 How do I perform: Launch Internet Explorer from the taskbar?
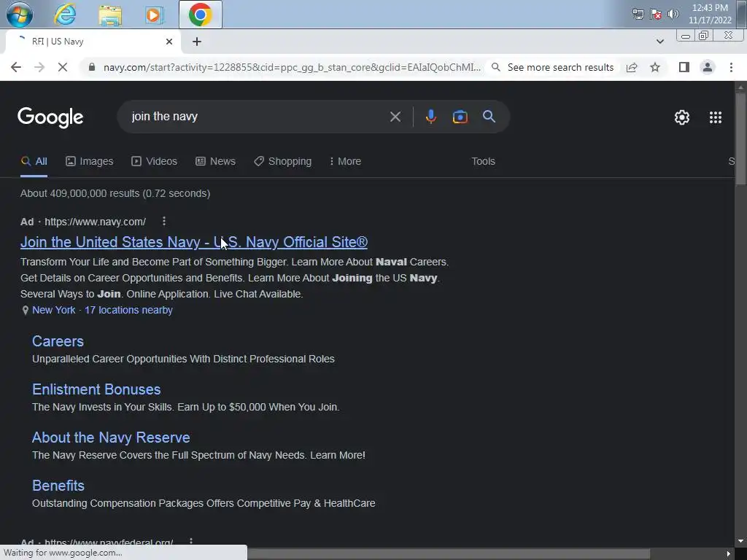click(65, 15)
